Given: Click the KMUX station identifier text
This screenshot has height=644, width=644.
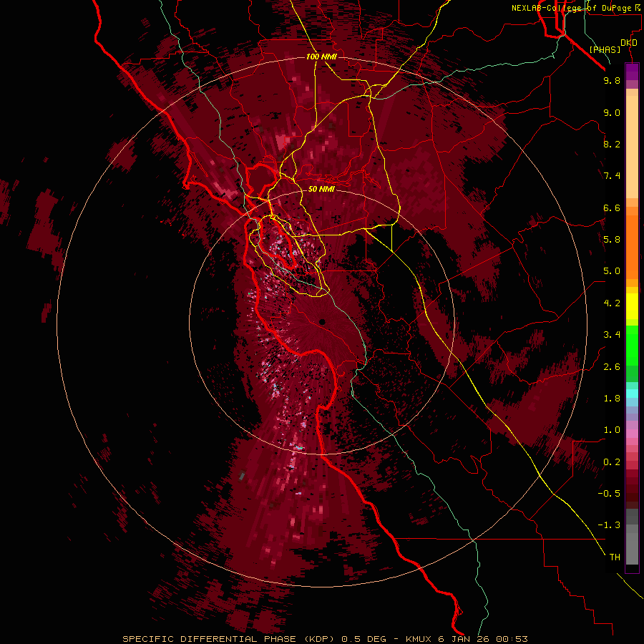Looking at the screenshot, I should (x=419, y=639).
